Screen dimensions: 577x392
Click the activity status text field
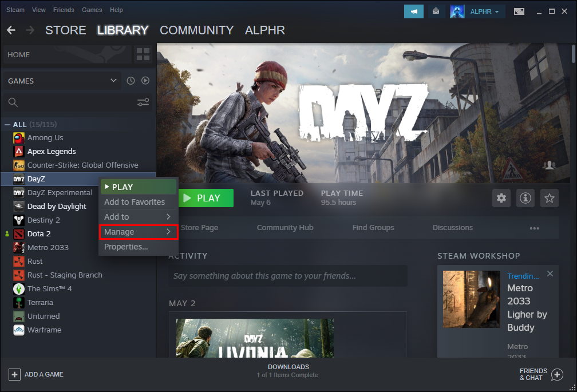tap(288, 276)
